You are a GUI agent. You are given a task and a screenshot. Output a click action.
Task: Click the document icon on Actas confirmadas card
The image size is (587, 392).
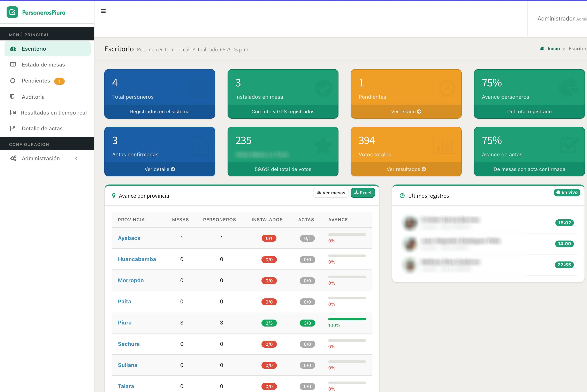click(201, 146)
